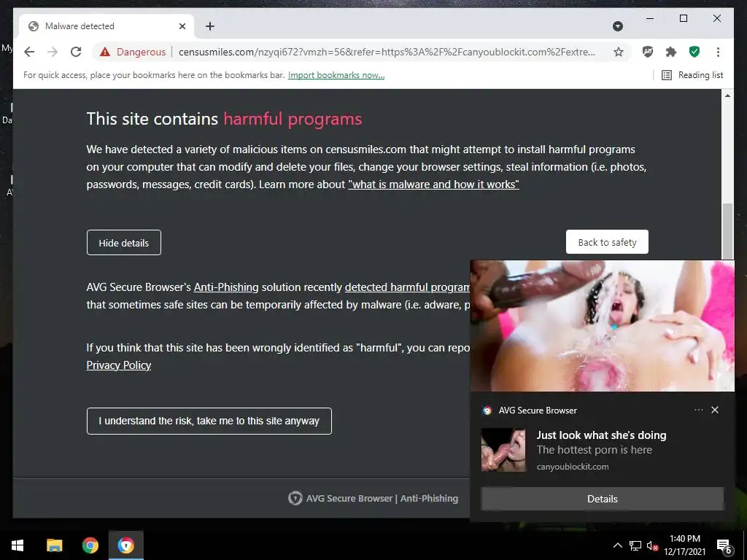This screenshot has width=747, height=560.
Task: Click the Hide details button
Action: click(124, 243)
